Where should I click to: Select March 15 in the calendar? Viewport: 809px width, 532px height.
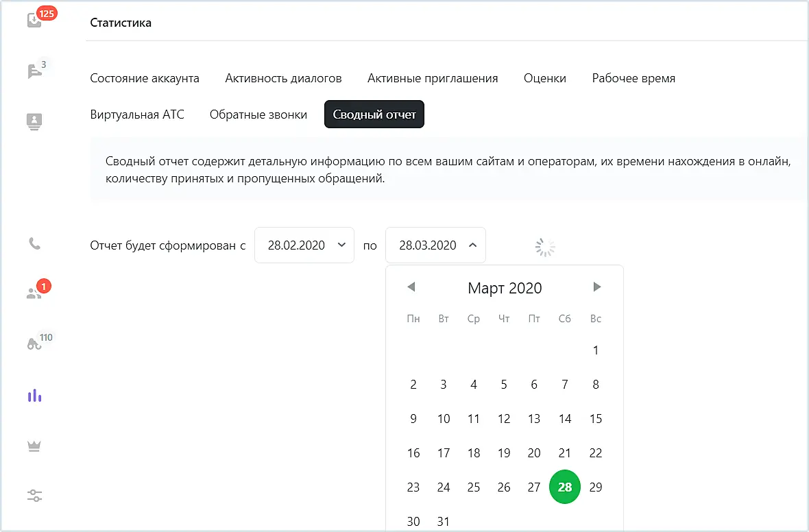[596, 419]
